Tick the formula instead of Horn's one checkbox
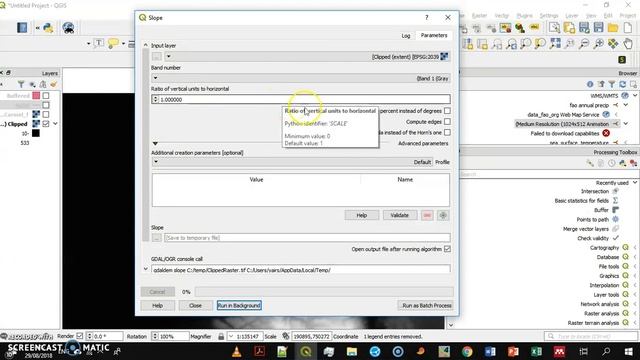 pos(447,132)
